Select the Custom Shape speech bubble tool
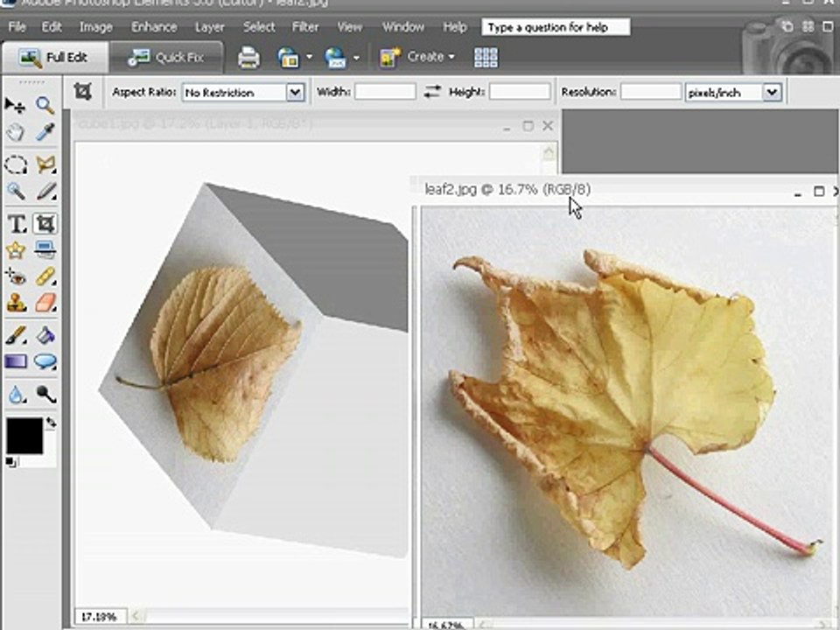 pyautogui.click(x=45, y=361)
